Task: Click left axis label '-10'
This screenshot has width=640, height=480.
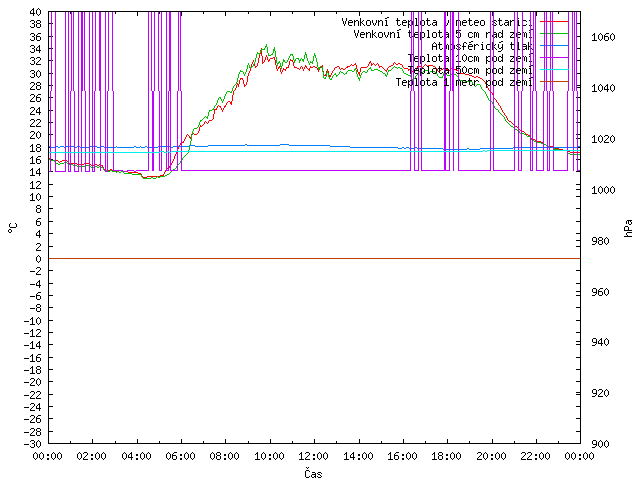Action: pos(33,320)
